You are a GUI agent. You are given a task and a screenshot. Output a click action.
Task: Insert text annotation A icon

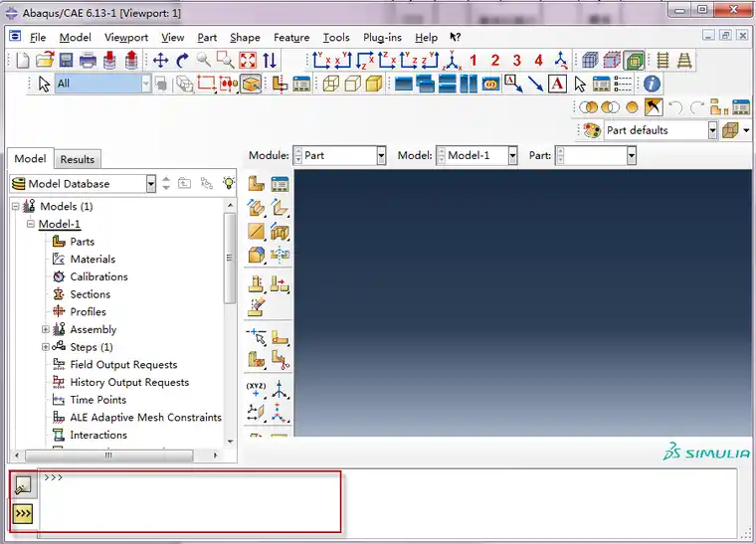[x=557, y=84]
